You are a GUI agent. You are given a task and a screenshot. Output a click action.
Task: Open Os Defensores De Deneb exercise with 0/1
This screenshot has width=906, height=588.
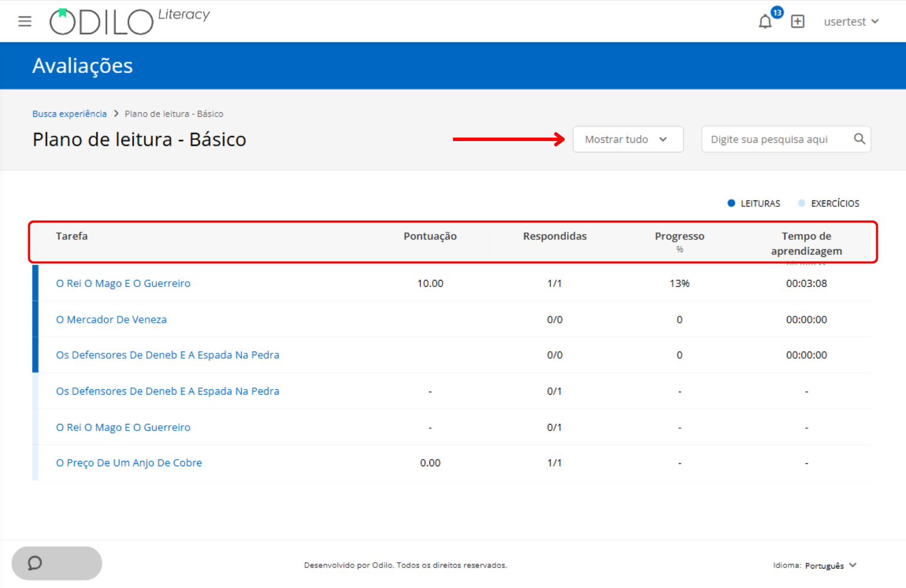point(168,392)
